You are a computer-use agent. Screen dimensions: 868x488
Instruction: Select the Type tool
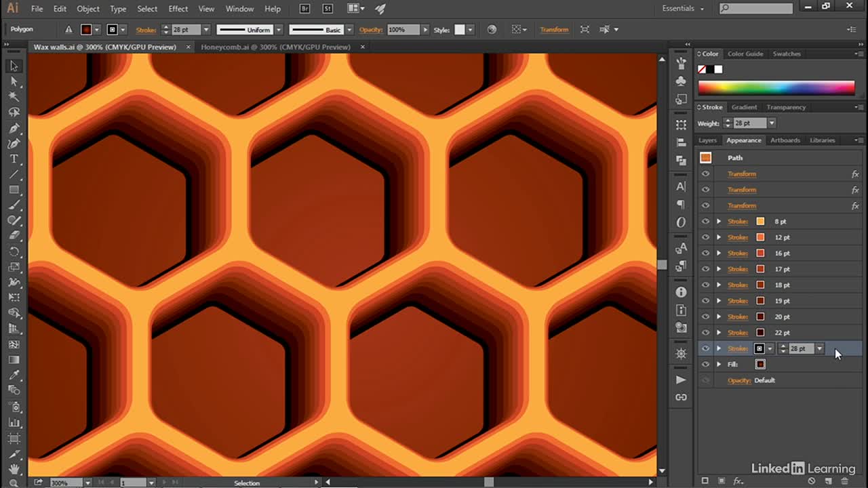click(x=14, y=159)
